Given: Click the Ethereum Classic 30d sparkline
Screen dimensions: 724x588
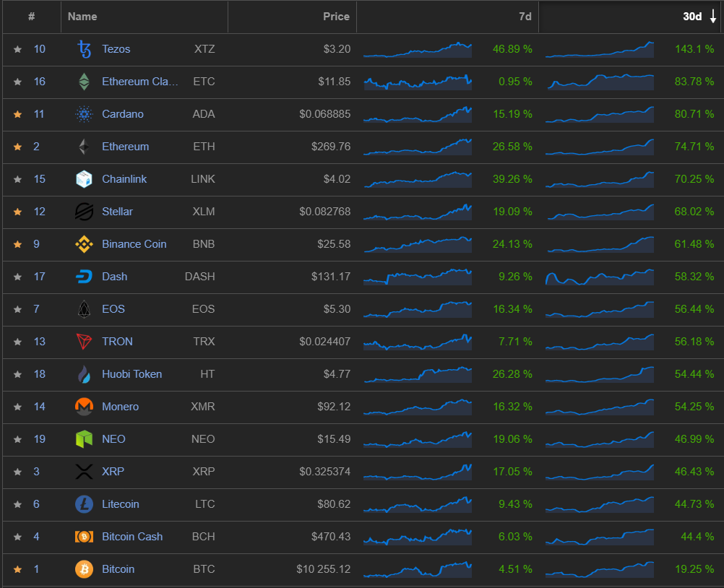Looking at the screenshot, I should [x=599, y=82].
